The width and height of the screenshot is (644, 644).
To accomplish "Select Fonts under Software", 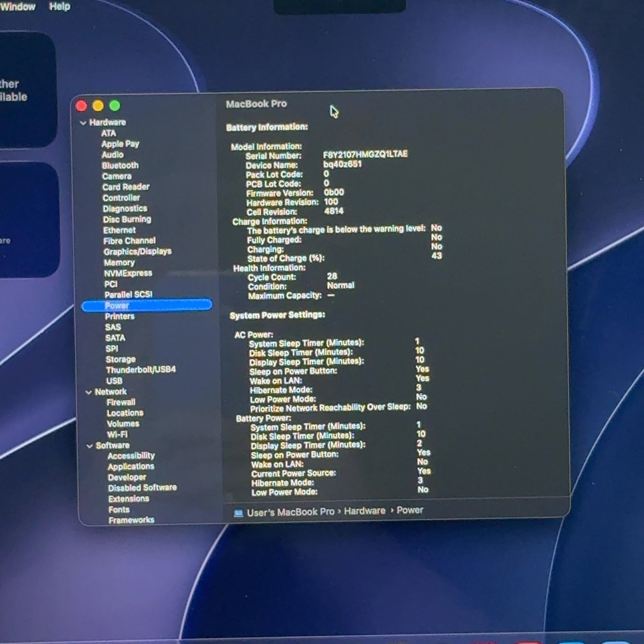I will coord(119,510).
